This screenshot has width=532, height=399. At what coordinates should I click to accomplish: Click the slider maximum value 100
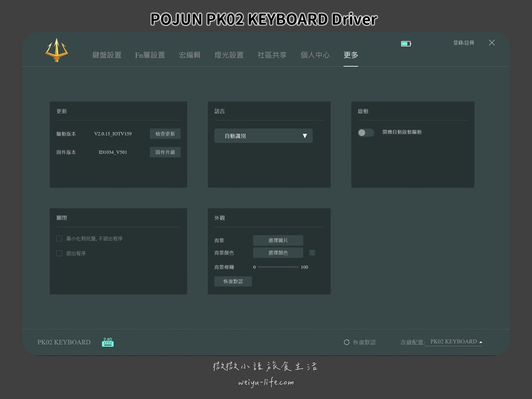pos(304,267)
